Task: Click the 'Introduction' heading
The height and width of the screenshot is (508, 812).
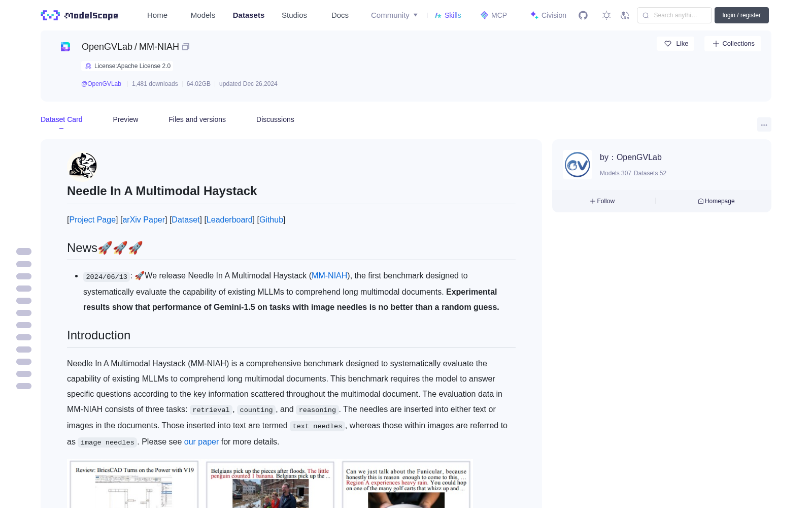Action: click(x=98, y=335)
